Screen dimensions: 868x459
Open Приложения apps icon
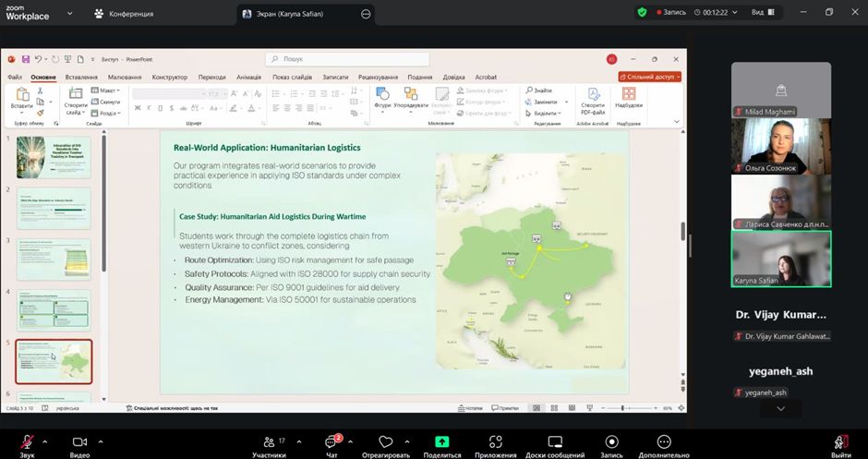point(495,442)
